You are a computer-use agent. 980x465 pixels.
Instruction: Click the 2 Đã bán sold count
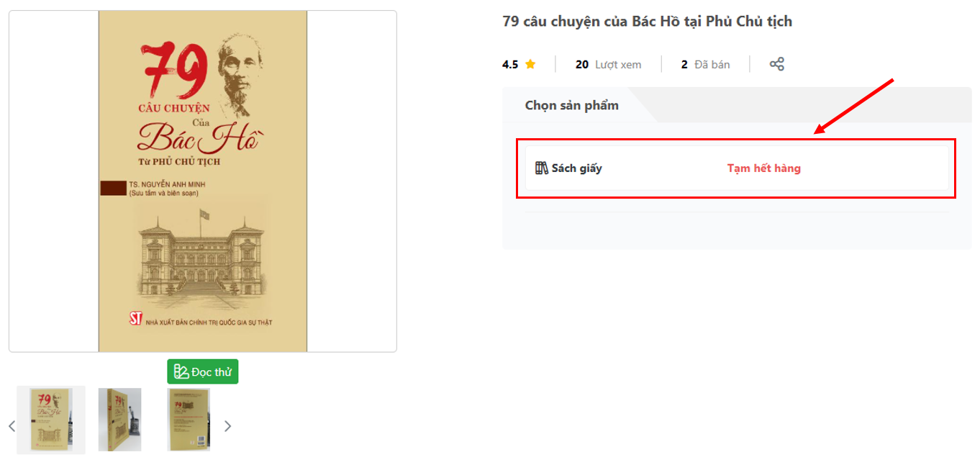click(x=706, y=64)
